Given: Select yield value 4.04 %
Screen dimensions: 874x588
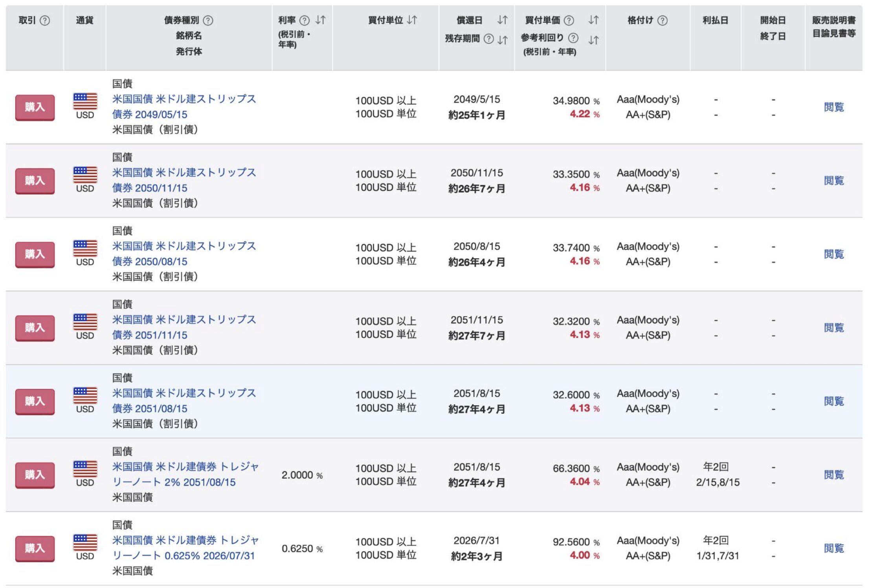Looking at the screenshot, I should pyautogui.click(x=585, y=481).
